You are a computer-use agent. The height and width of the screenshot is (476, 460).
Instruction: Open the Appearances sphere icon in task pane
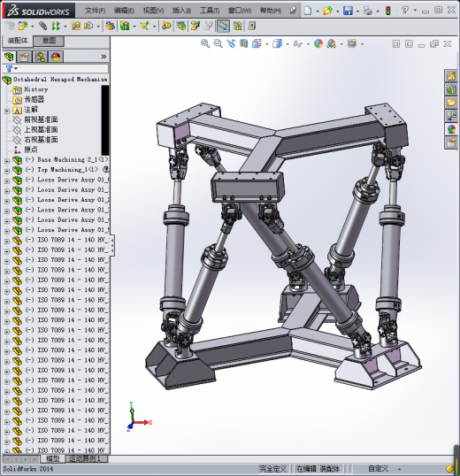pyautogui.click(x=451, y=129)
